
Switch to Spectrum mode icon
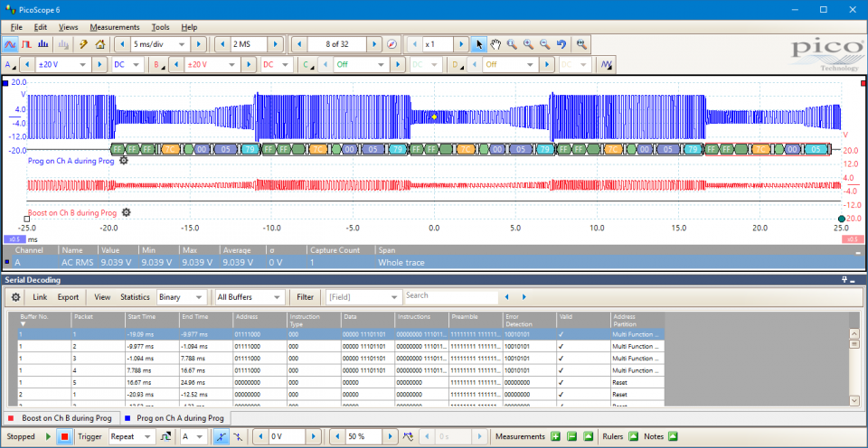(x=43, y=44)
